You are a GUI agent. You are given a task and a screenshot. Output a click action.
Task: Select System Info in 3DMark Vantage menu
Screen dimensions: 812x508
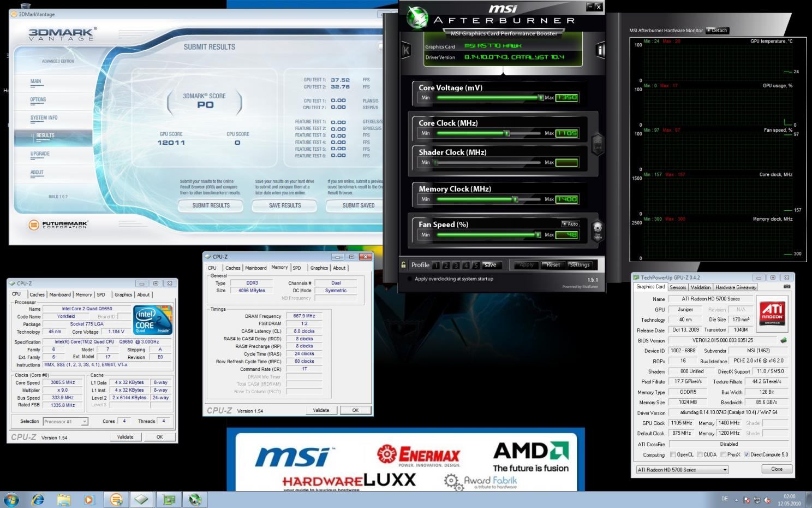(44, 117)
